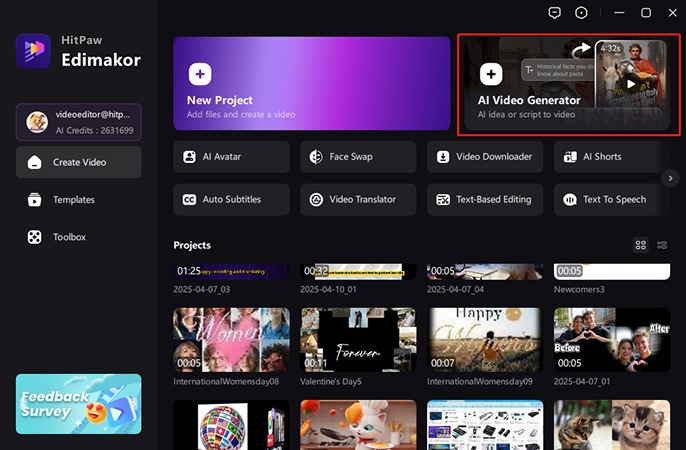
Task: Click the HitPaw Edimakor logo icon
Action: (33, 51)
